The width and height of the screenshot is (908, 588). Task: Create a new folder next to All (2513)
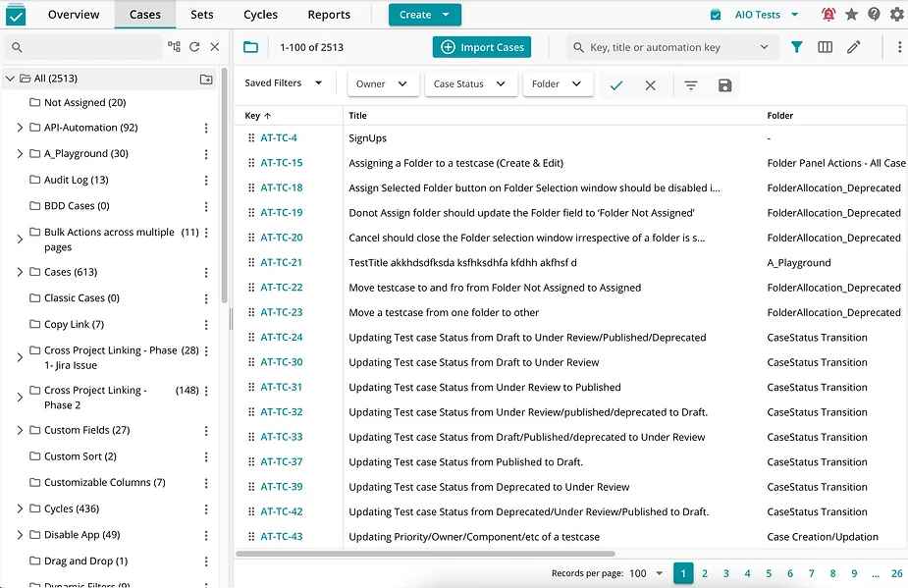tap(205, 78)
